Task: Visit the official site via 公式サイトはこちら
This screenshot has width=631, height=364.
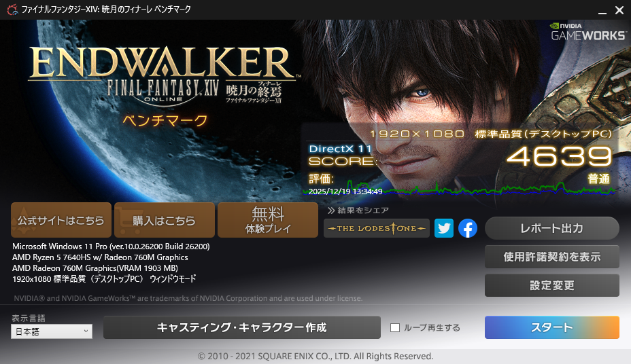Action: (61, 220)
